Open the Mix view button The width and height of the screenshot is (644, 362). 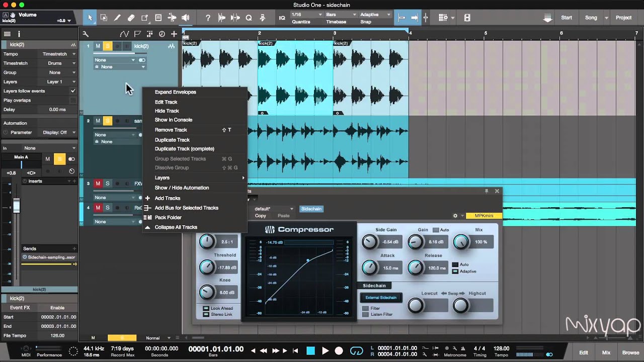606,353
